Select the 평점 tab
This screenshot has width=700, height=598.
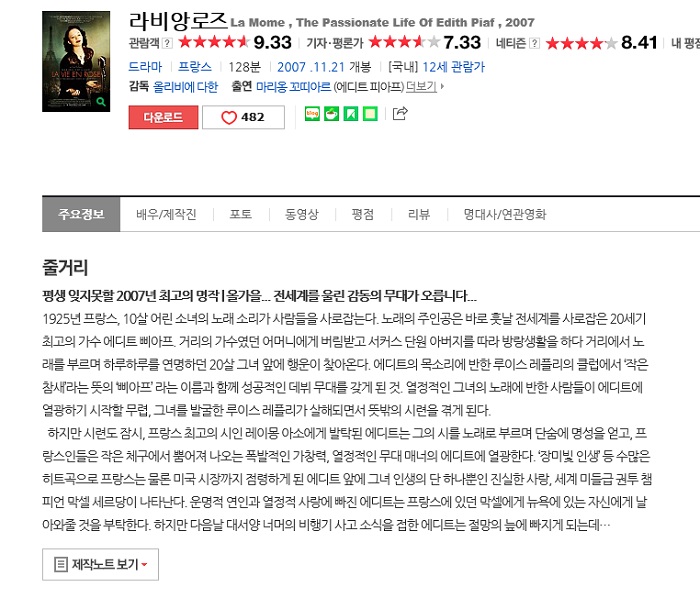pyautogui.click(x=362, y=215)
